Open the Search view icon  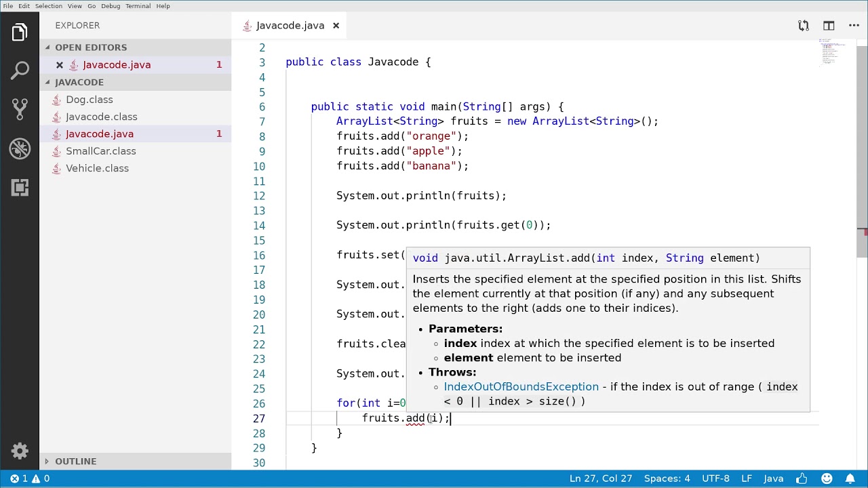[20, 70]
